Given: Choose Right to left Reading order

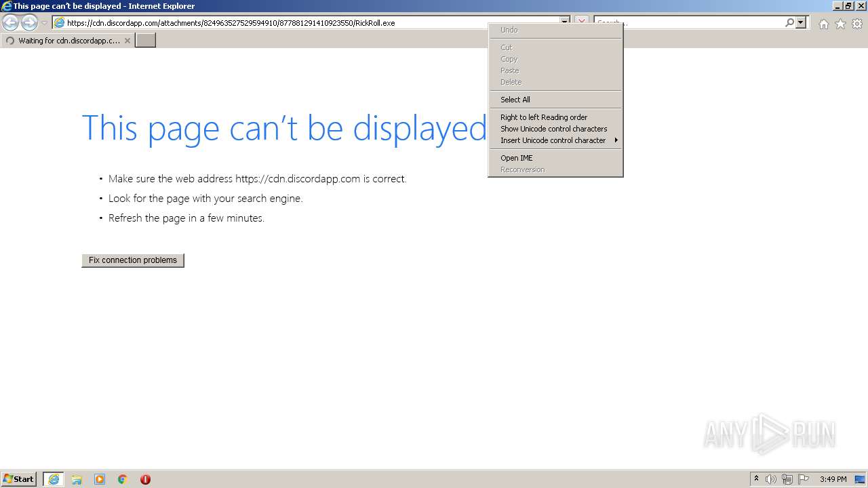Looking at the screenshot, I should 555,117.
